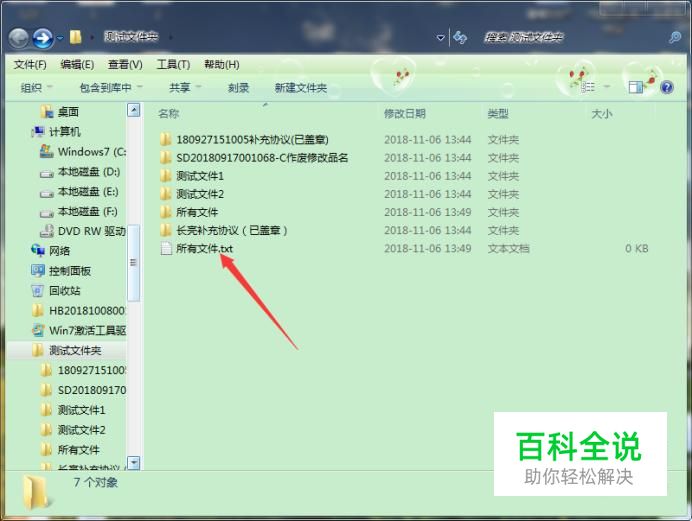Open 包含到库中 dropdown
The width and height of the screenshot is (692, 521).
111,88
